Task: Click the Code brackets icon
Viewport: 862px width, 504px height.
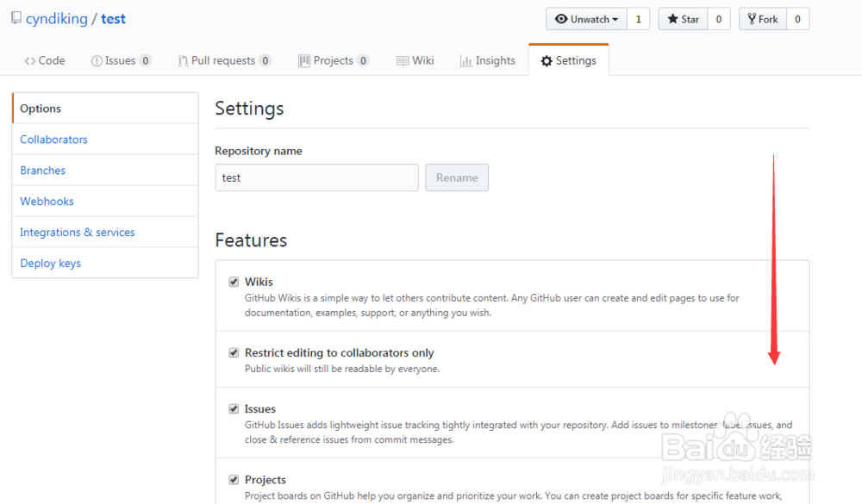Action: [29, 61]
